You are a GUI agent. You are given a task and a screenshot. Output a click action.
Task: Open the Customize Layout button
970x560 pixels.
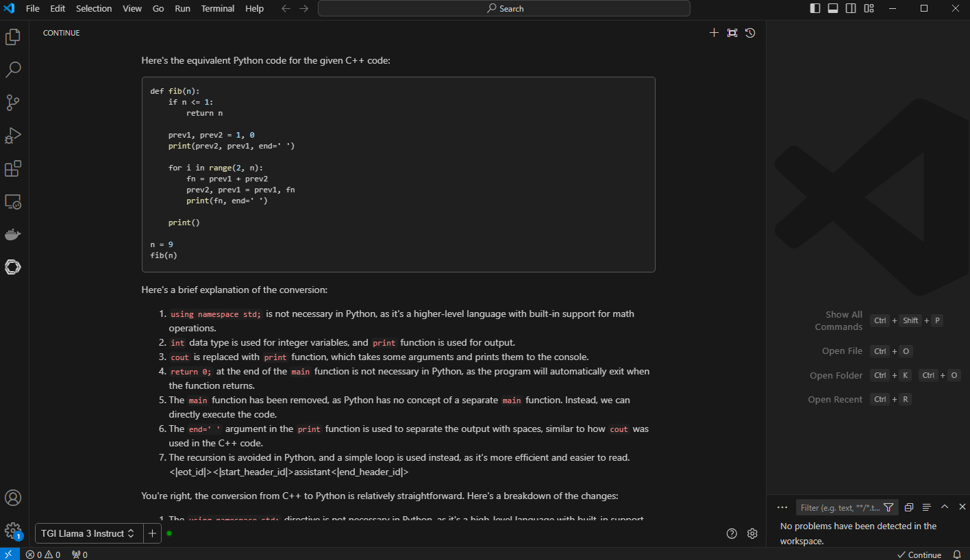[x=869, y=8]
